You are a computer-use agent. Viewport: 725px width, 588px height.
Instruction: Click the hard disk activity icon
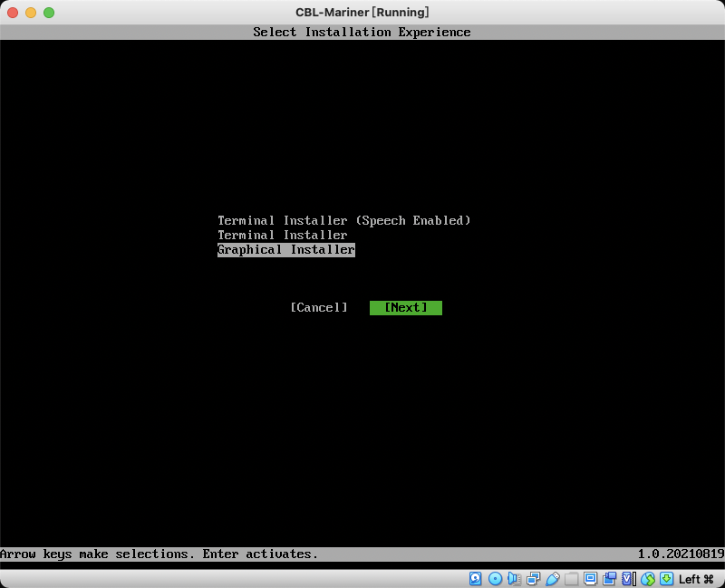tap(475, 578)
